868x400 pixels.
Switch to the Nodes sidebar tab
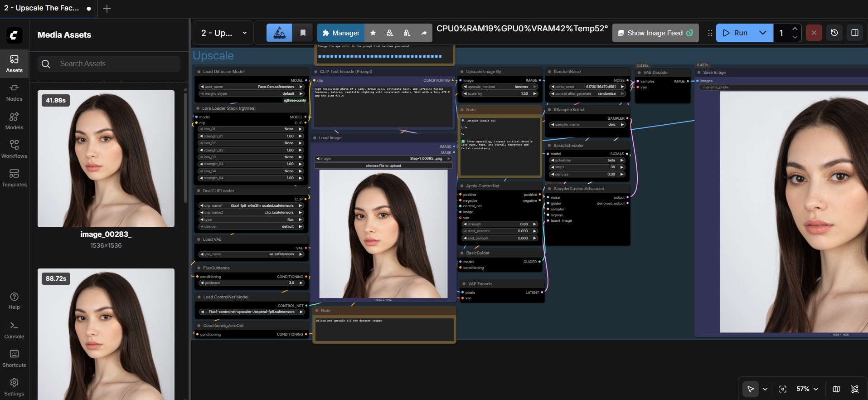(x=14, y=92)
